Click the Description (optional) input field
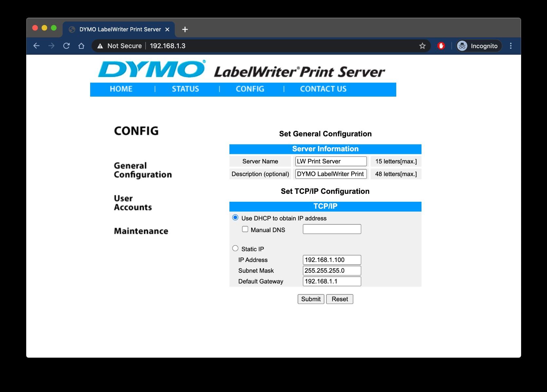547x392 pixels. [331, 174]
